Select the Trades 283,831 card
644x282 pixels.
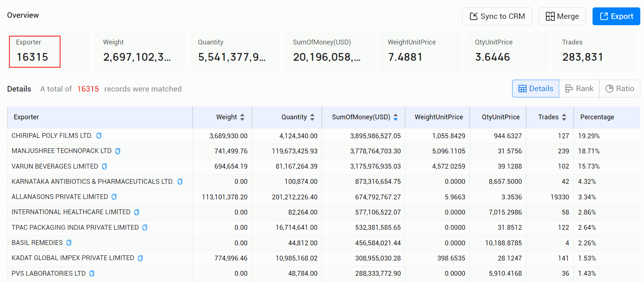pyautogui.click(x=595, y=51)
